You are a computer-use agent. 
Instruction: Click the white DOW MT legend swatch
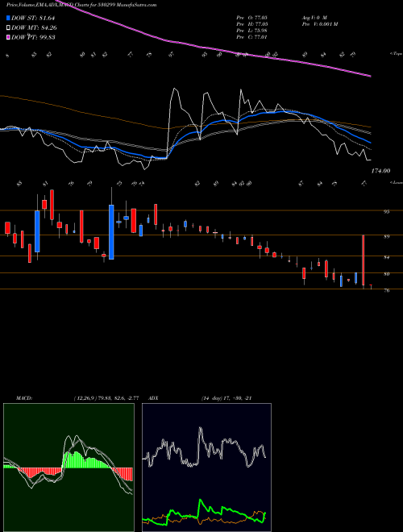pyautogui.click(x=9, y=28)
